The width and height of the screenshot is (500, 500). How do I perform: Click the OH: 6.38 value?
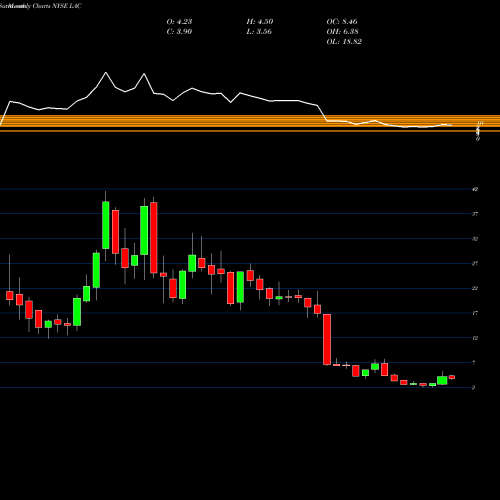click(x=342, y=32)
